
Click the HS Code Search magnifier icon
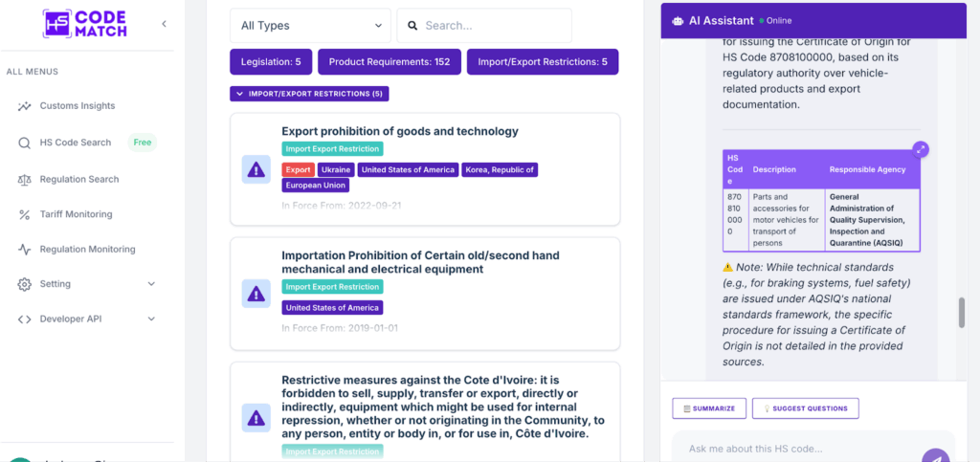pos(24,143)
